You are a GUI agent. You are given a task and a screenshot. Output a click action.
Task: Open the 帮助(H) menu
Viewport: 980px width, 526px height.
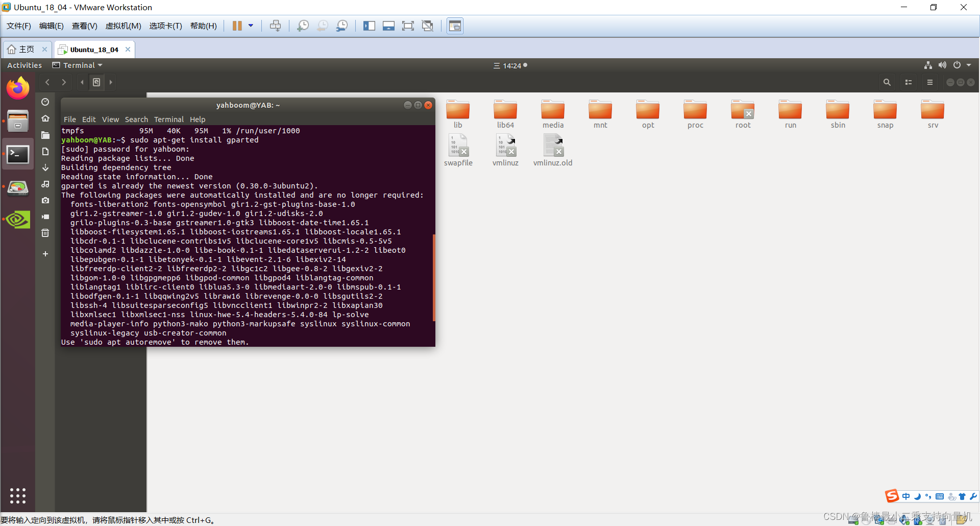[203, 26]
